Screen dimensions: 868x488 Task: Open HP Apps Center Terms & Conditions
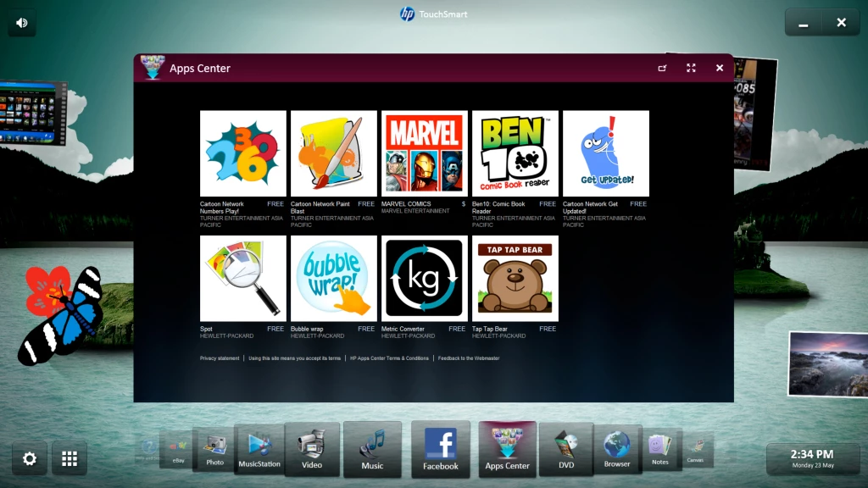[389, 358]
